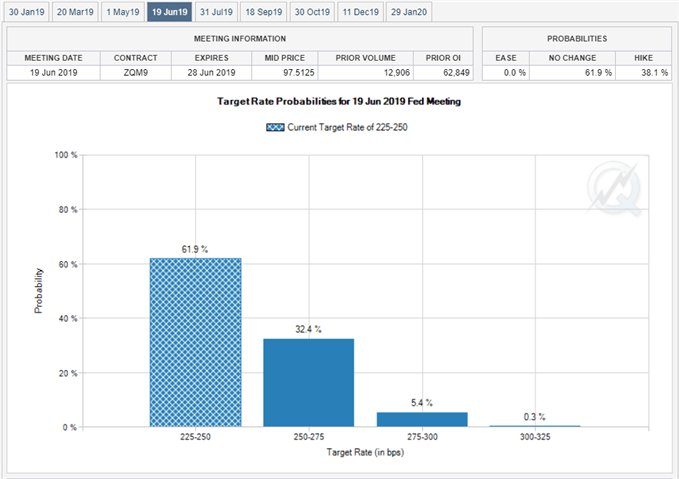679x479 pixels.
Task: Click the '32.4 %' bar data label
Action: coord(308,329)
